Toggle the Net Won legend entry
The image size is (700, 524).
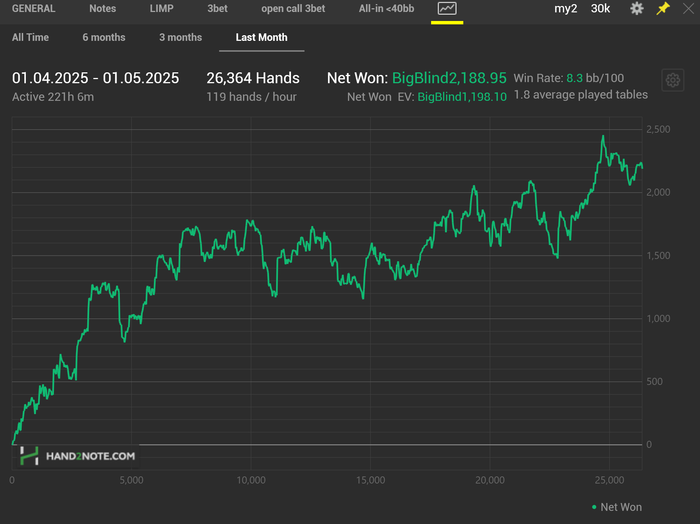(x=617, y=507)
